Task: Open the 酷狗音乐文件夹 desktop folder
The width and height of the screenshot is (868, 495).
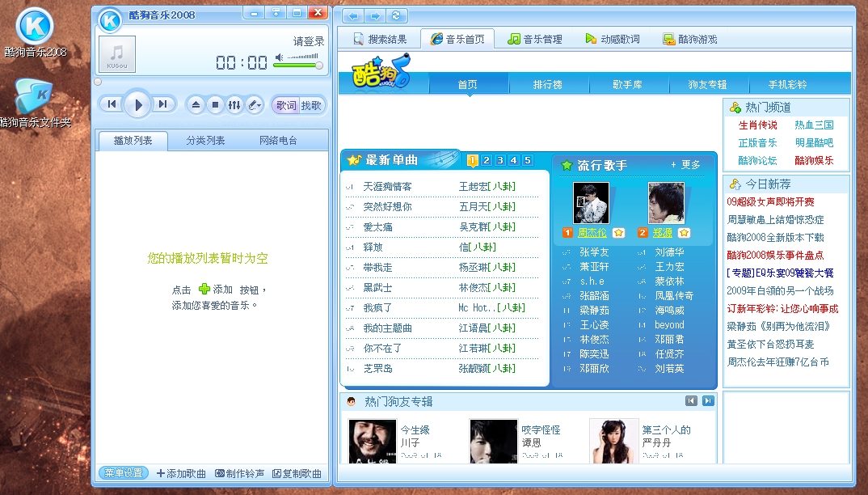Action: point(35,103)
